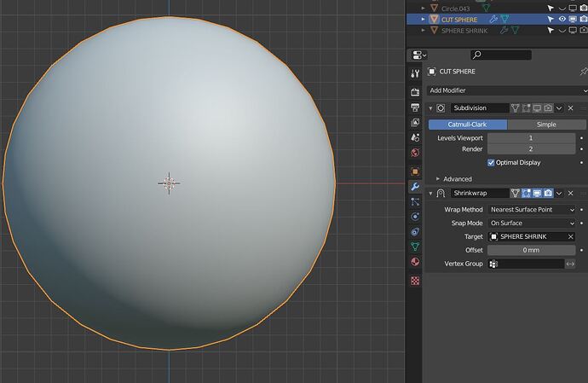The height and width of the screenshot is (383, 588).
Task: Toggle SPHERE SHRINK render camera in outliner
Action: click(x=584, y=31)
